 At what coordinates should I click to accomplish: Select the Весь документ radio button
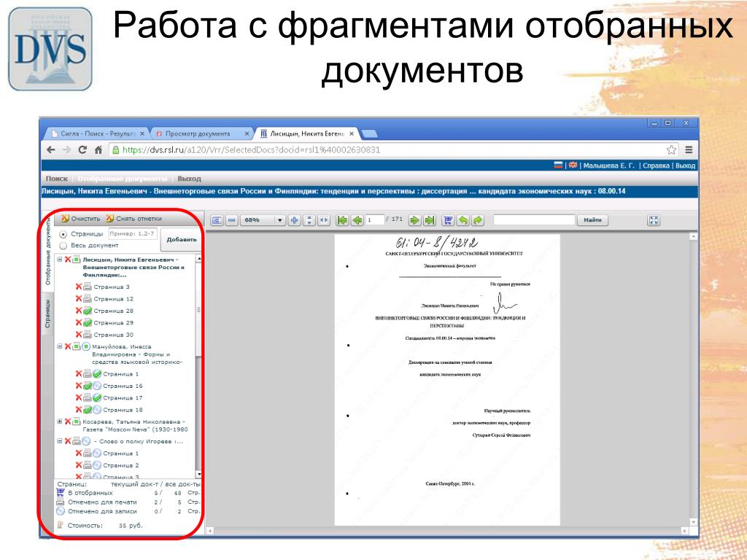pyautogui.click(x=63, y=246)
